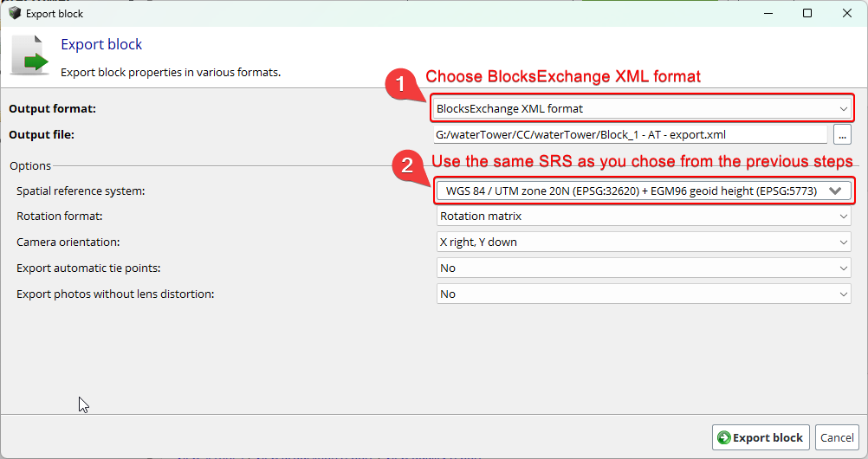Viewport: 868px width, 459px height.
Task: Open the Output format dropdown
Action: click(x=642, y=108)
